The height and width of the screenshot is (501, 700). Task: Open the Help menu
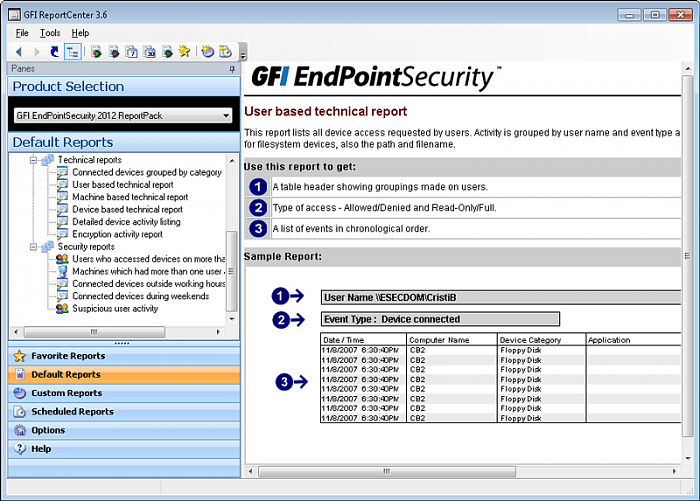coord(80,33)
